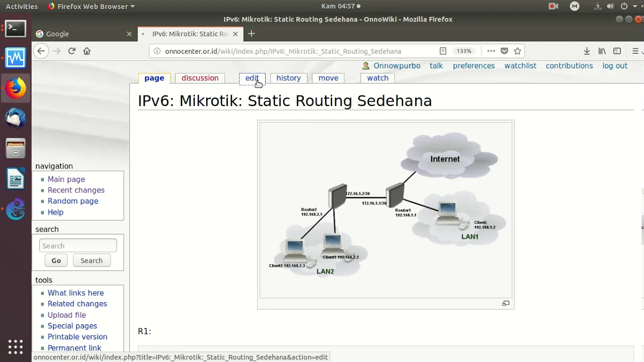
Task: Open the Emacs dock icon
Action: [16, 209]
